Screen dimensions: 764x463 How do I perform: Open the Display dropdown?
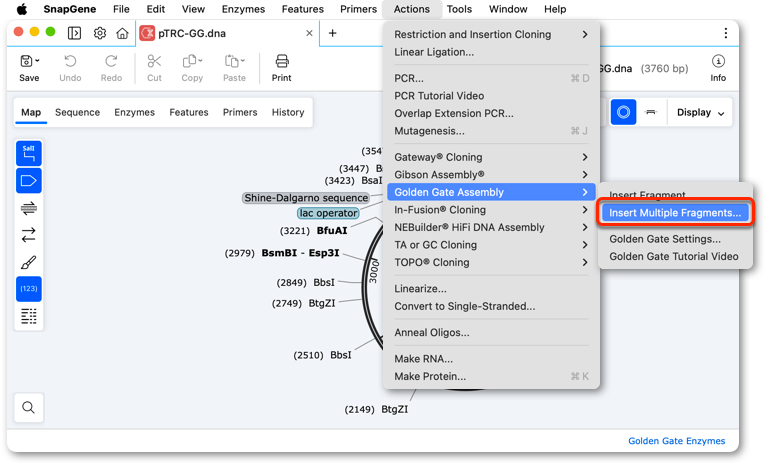[x=700, y=113]
